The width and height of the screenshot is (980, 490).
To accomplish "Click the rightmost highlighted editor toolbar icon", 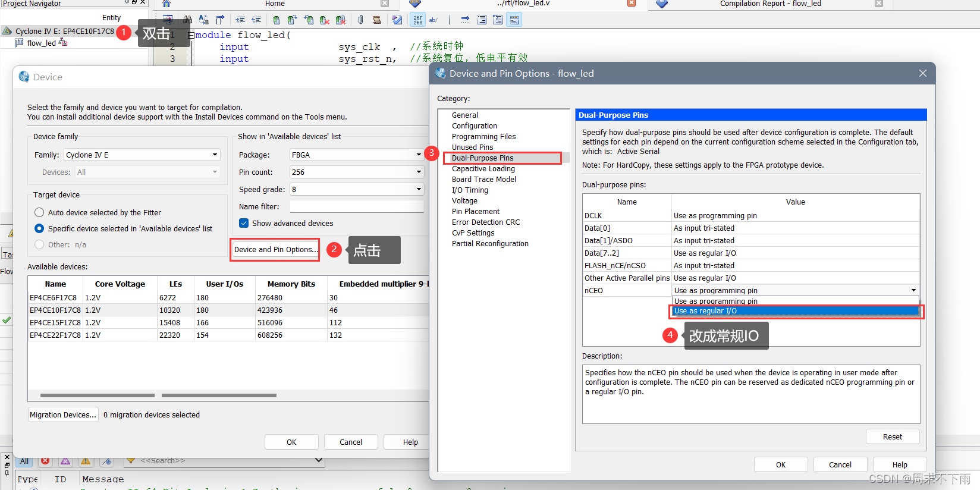I will click(x=514, y=20).
